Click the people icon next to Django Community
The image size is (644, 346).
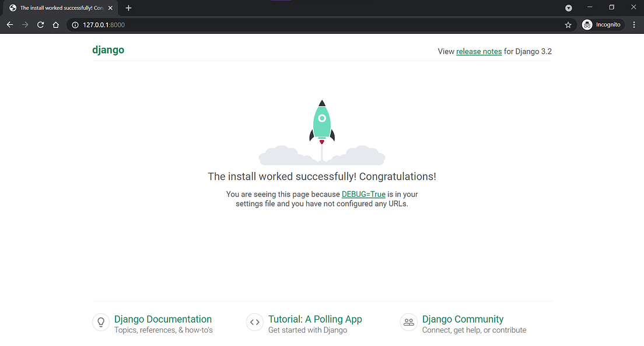(408, 322)
